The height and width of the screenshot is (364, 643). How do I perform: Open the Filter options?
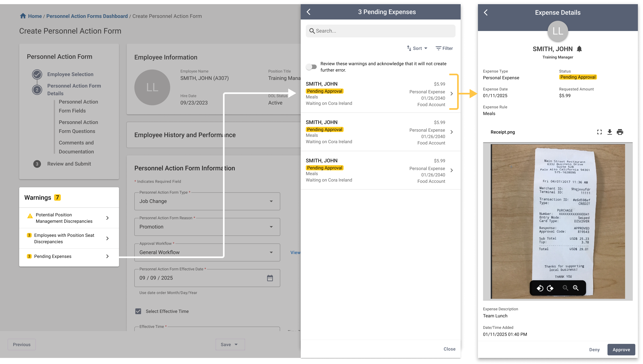click(x=444, y=48)
